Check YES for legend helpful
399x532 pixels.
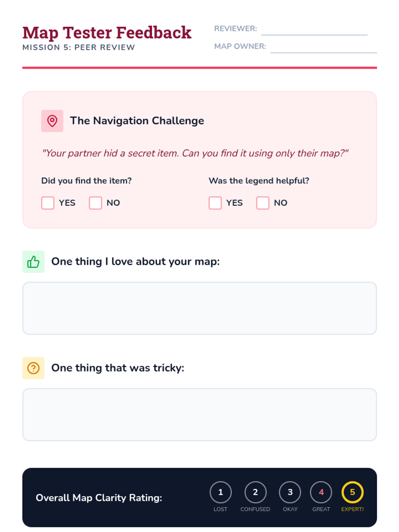(x=215, y=203)
